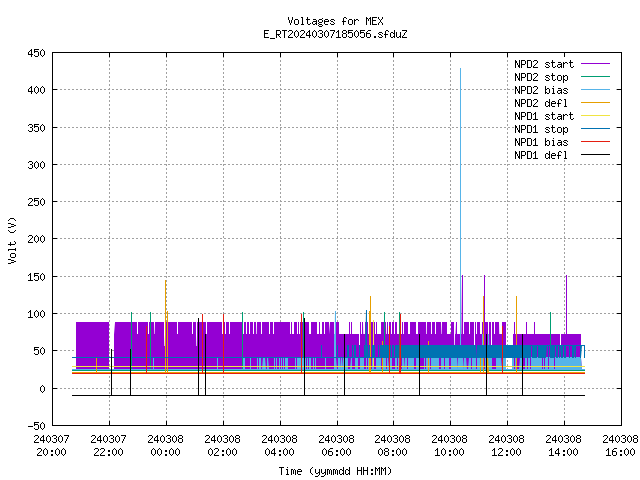Viewport: 640px width, 480px height.
Task: Click the light blue NPD2 bias legend line
Action: [x=595, y=89]
